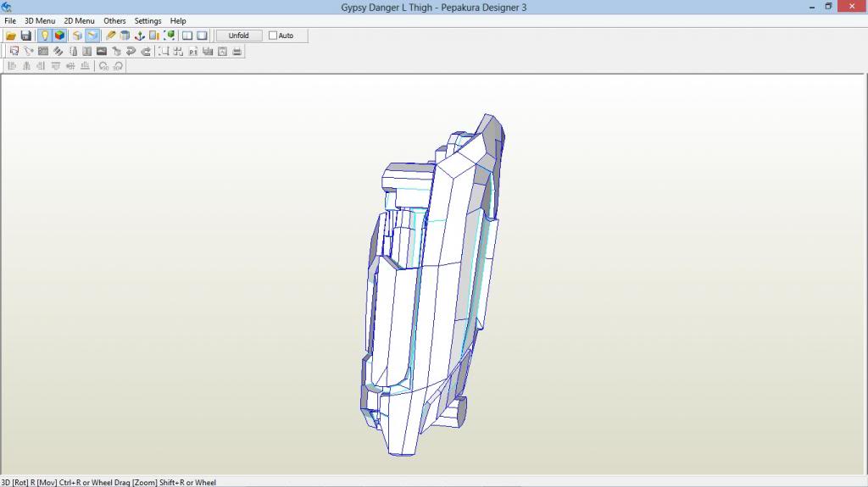868x487 pixels.
Task: Click the green cube fit-view icon
Action: coord(170,36)
